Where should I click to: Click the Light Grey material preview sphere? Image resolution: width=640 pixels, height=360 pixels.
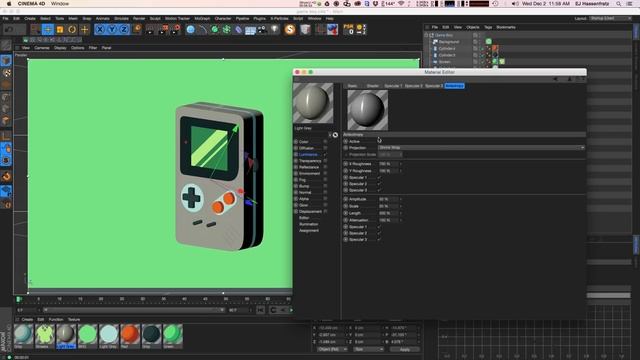coord(313,103)
